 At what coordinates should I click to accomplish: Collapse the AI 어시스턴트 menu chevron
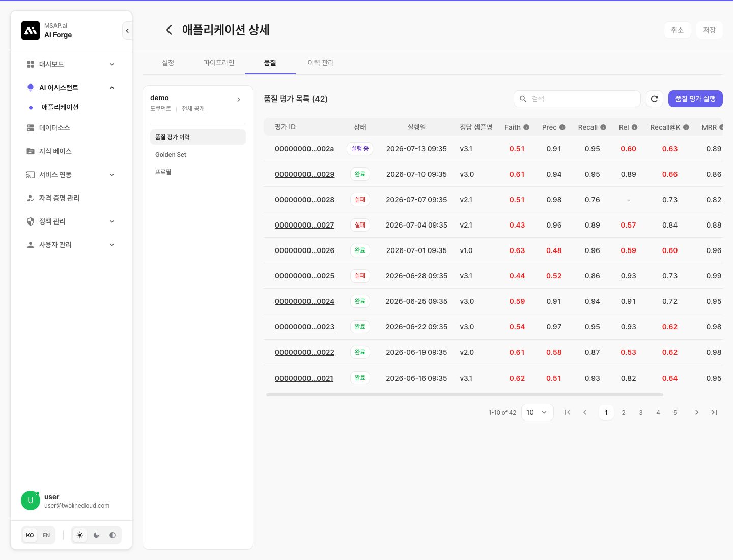click(x=112, y=88)
